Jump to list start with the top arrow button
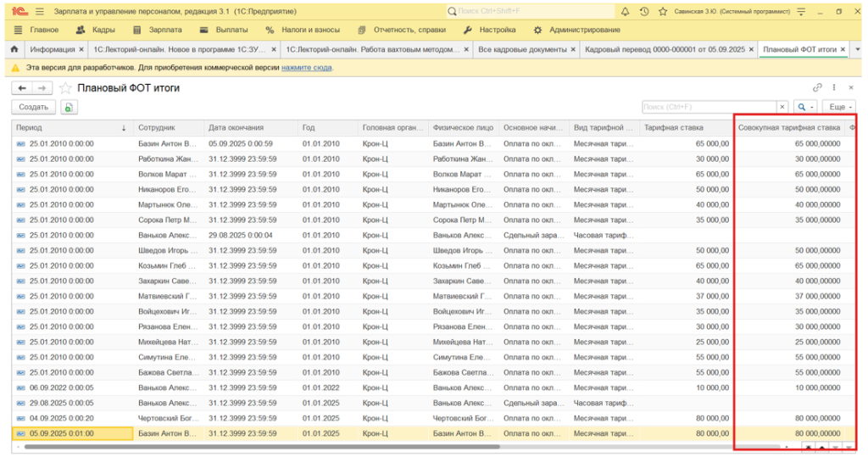The width and height of the screenshot is (868, 457). tap(809, 447)
